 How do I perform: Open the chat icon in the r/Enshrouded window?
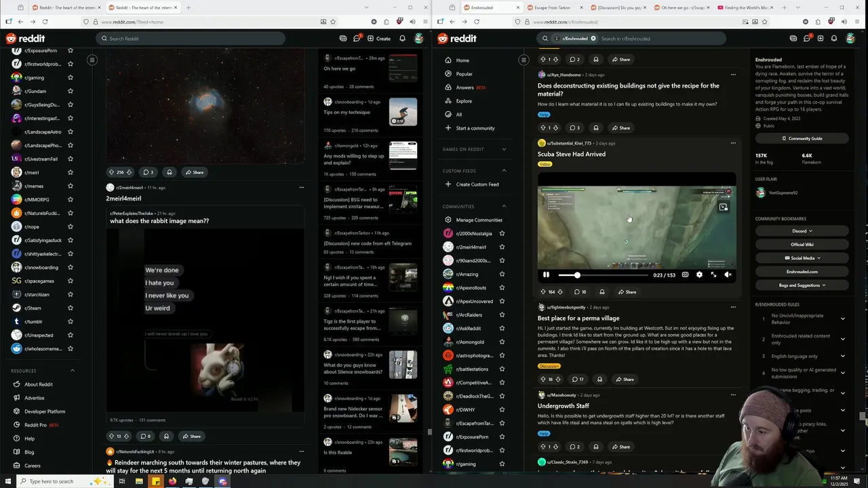807,39
